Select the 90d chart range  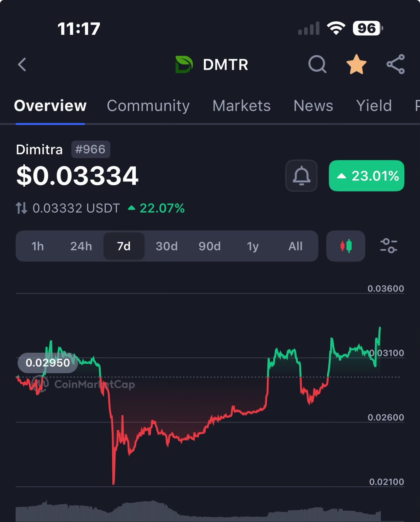(x=209, y=246)
